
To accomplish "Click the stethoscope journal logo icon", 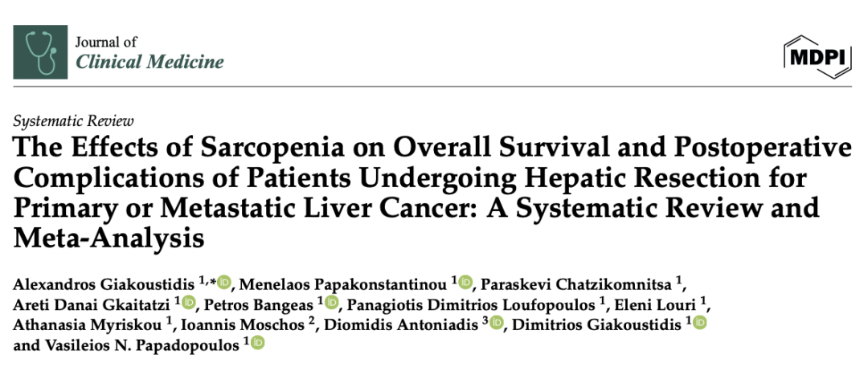I will coord(40,52).
